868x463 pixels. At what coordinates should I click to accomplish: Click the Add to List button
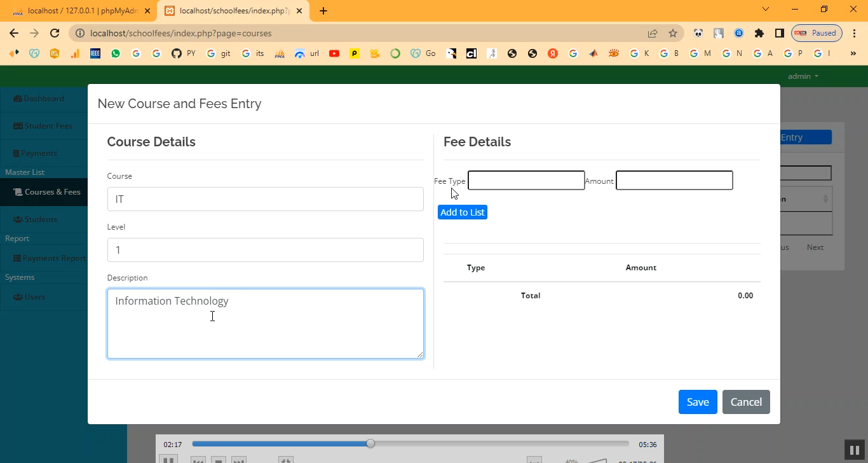tap(462, 212)
